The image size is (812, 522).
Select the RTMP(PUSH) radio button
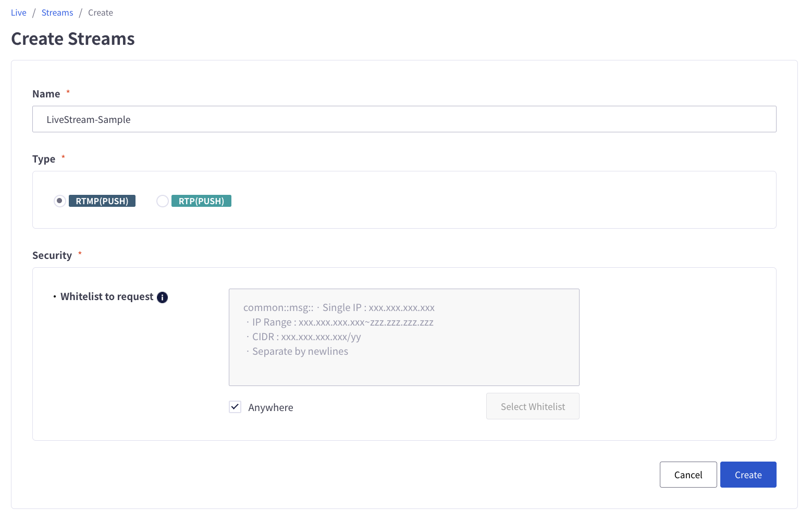pyautogui.click(x=60, y=201)
